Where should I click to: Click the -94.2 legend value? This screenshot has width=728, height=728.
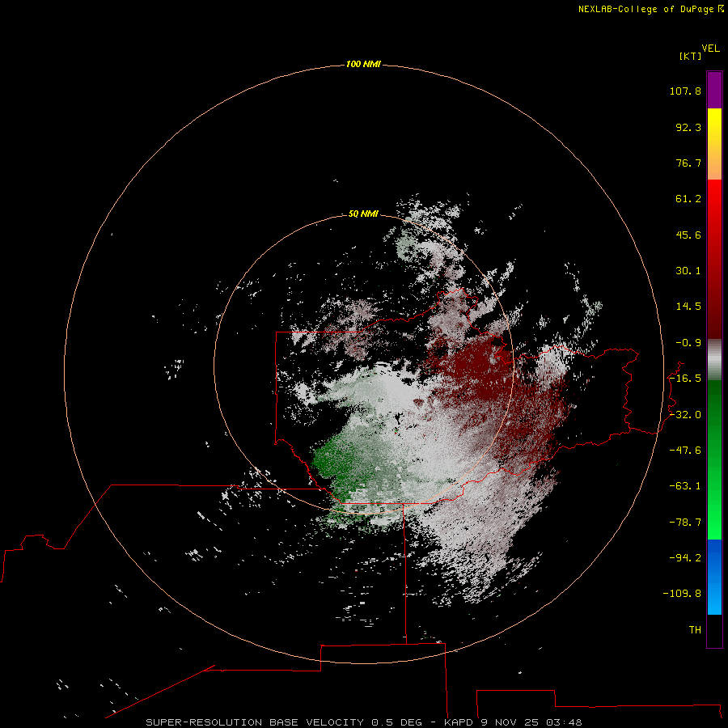pos(685,558)
